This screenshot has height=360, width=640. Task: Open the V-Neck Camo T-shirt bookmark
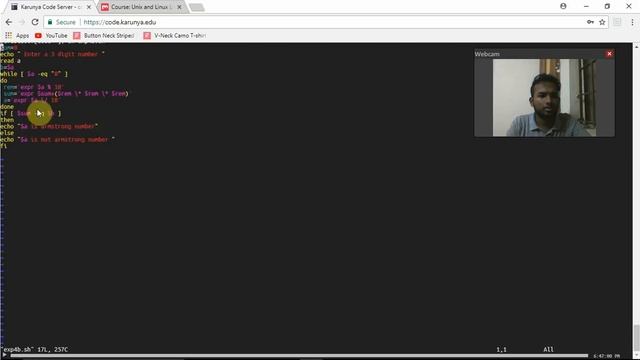coord(175,36)
